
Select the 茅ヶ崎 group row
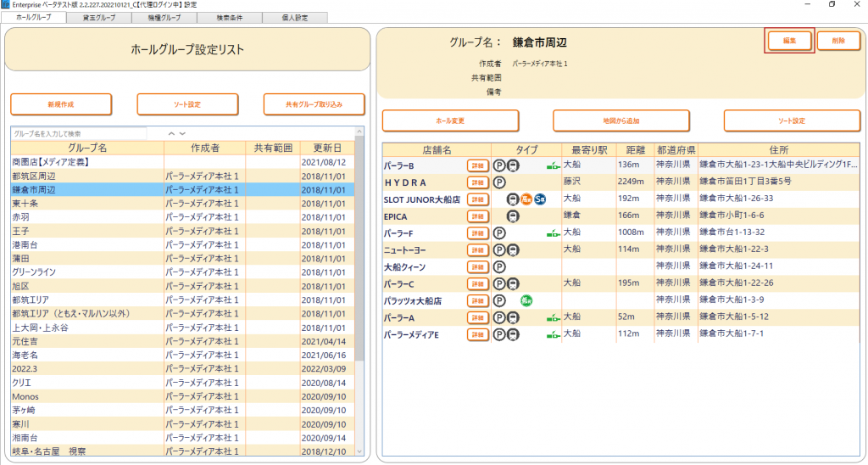point(183,410)
